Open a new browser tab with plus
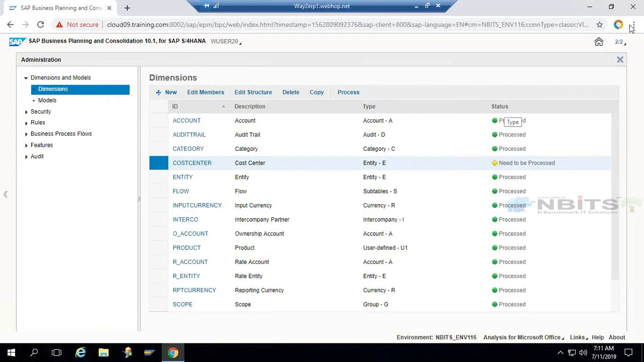Viewport: 644px width, 362px height. pyautogui.click(x=127, y=8)
